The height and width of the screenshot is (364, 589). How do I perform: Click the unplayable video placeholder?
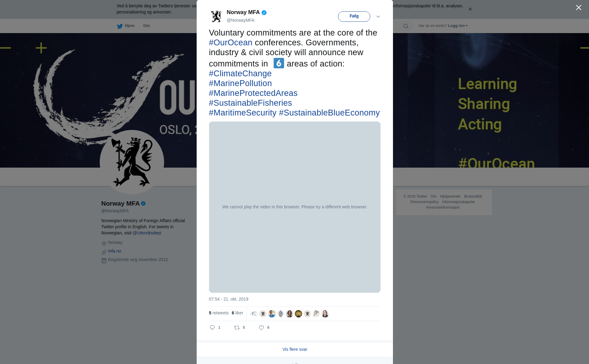point(295,207)
